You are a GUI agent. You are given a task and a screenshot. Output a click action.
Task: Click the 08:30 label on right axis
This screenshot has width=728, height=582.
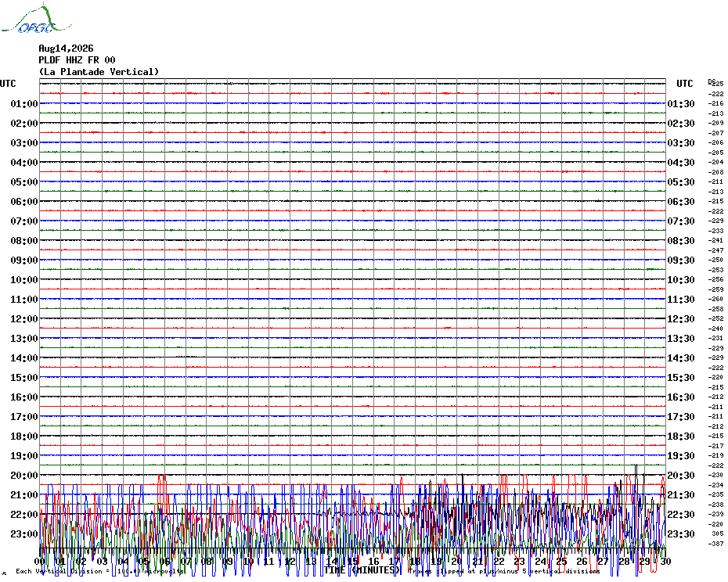(681, 240)
